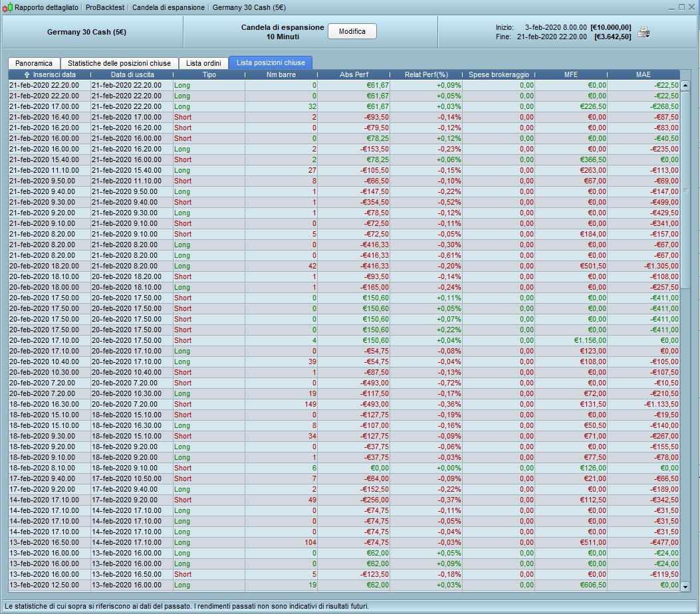
Task: Click the €226,50 MFE value
Action: coord(592,106)
